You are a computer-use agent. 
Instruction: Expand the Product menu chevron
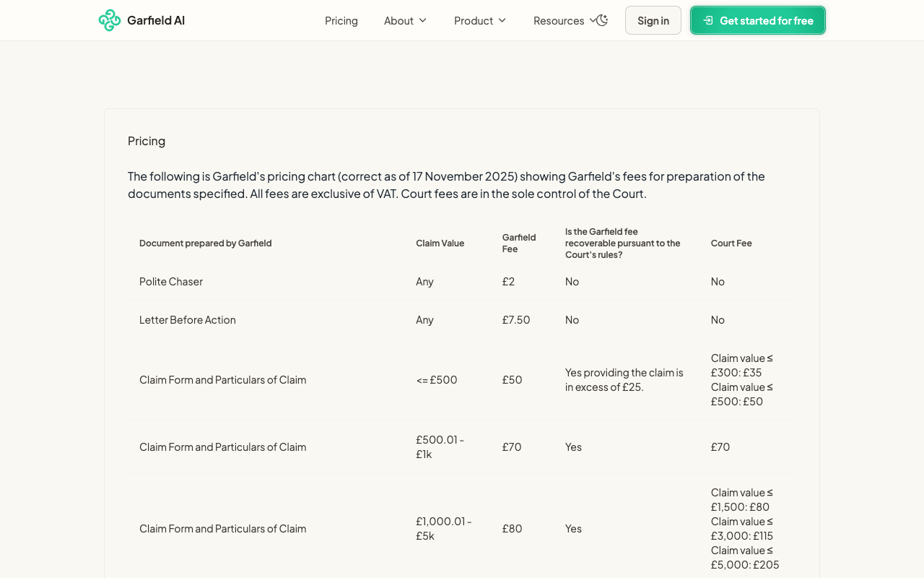click(502, 20)
